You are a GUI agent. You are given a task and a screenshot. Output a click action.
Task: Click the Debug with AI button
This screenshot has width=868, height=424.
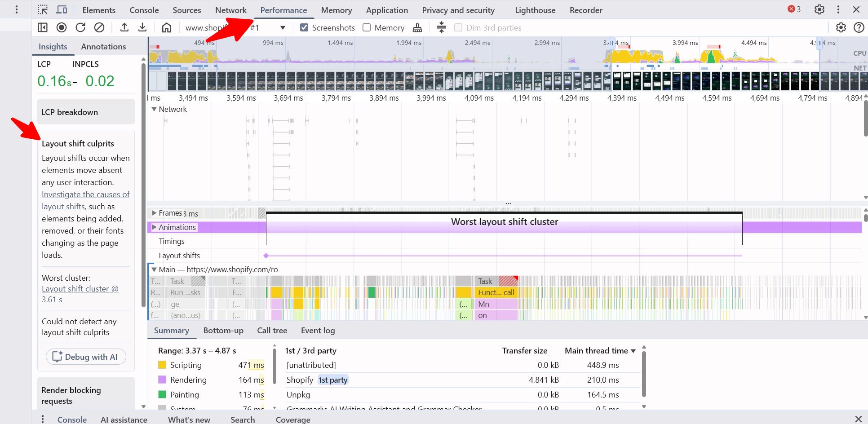(86, 357)
